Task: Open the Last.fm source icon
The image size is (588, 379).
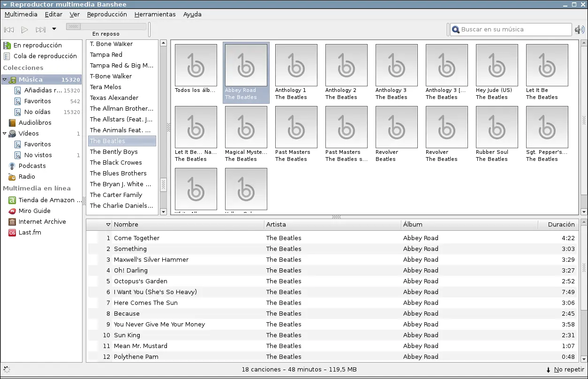Action: tap(12, 233)
